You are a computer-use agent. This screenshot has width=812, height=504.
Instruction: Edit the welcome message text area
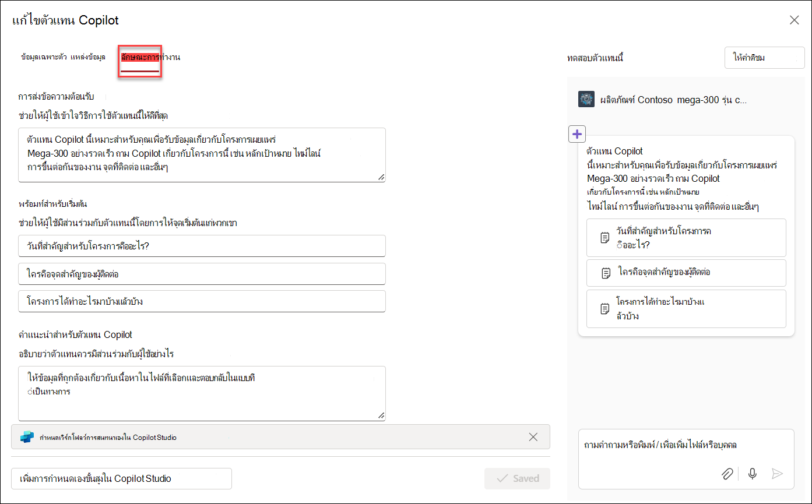(x=202, y=155)
